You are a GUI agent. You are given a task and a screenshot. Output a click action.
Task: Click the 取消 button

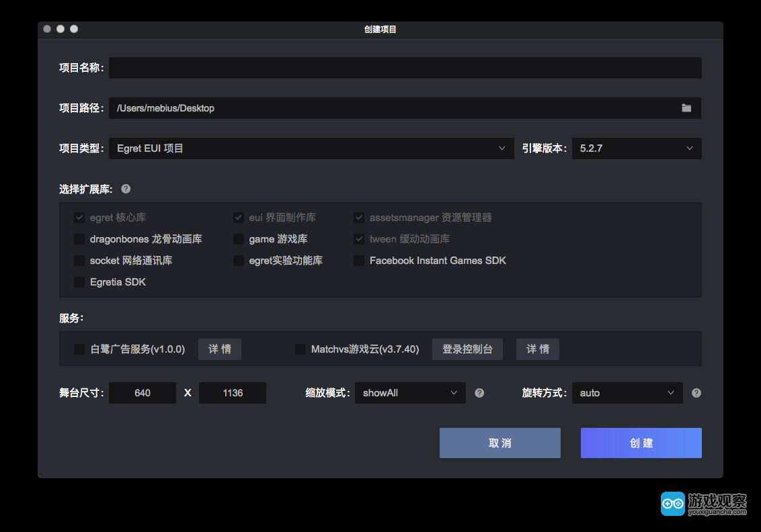pyautogui.click(x=499, y=443)
